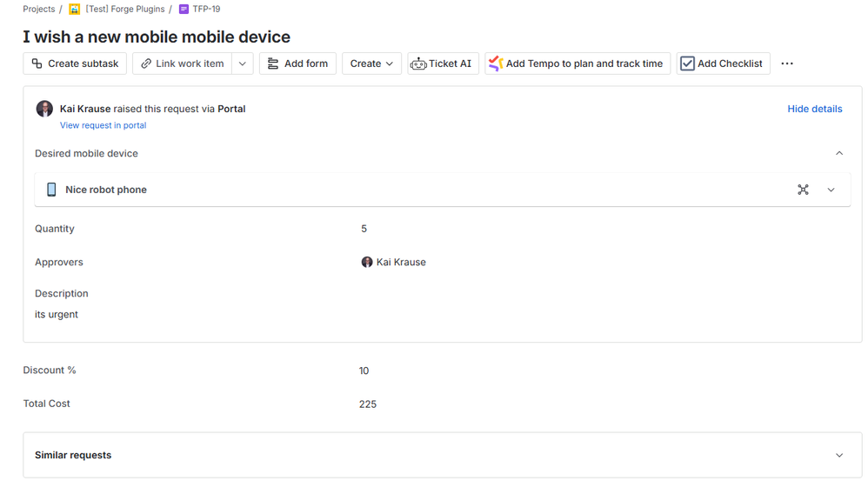Click the Link work item chain icon
The image size is (868, 501).
147,63
